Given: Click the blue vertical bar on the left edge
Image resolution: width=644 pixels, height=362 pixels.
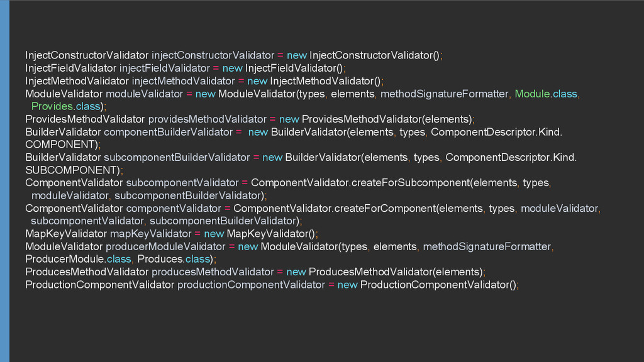Looking at the screenshot, I should [x=4, y=181].
